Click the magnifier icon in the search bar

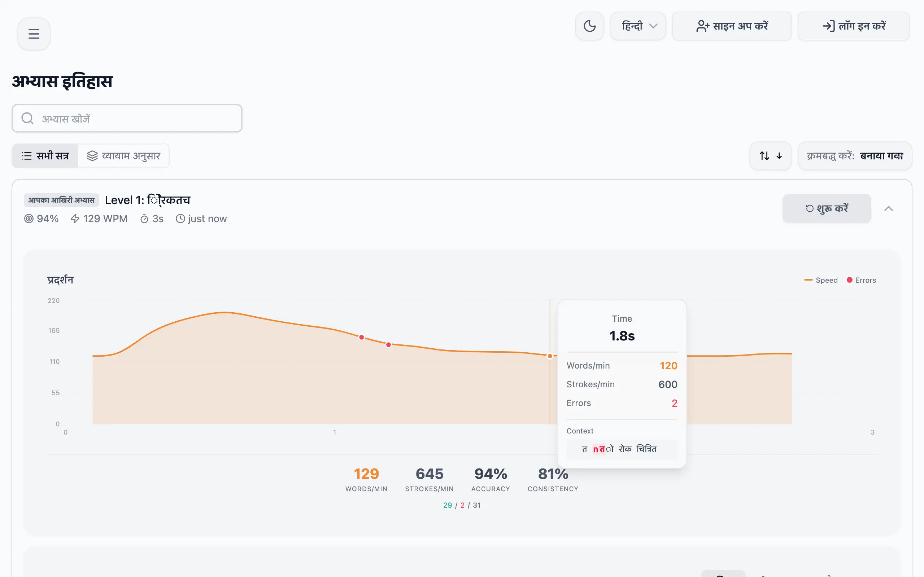[x=27, y=118]
